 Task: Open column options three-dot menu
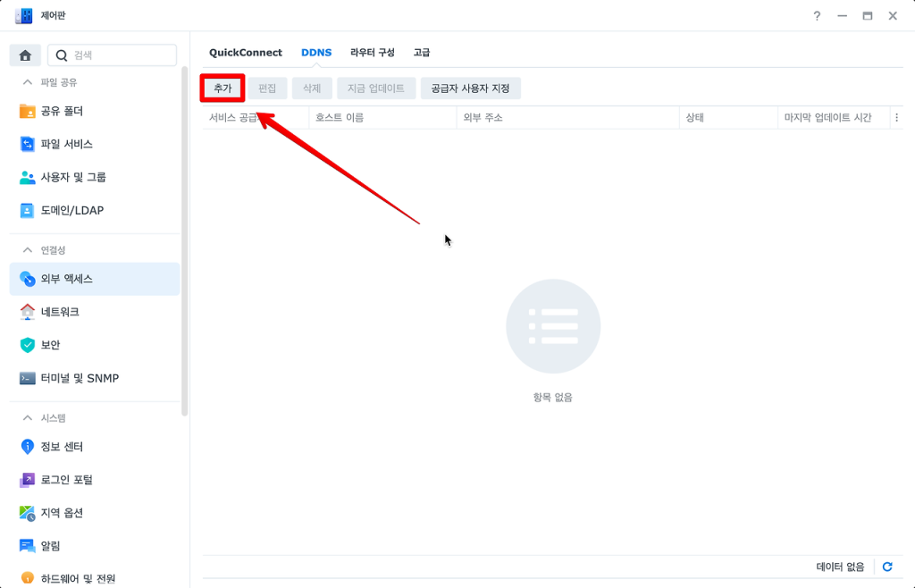pos(896,118)
